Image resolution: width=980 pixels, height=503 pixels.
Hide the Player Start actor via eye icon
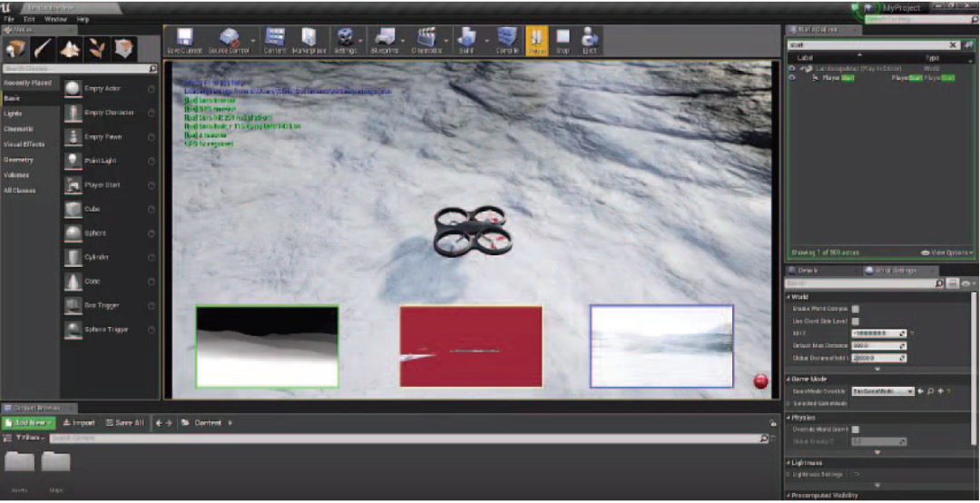(791, 78)
